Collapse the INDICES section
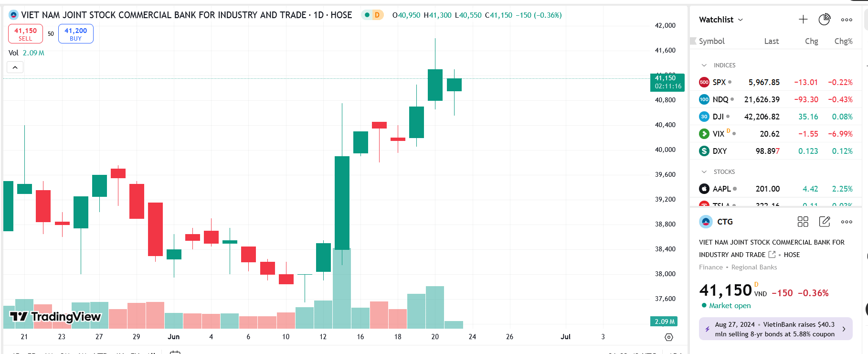 705,65
